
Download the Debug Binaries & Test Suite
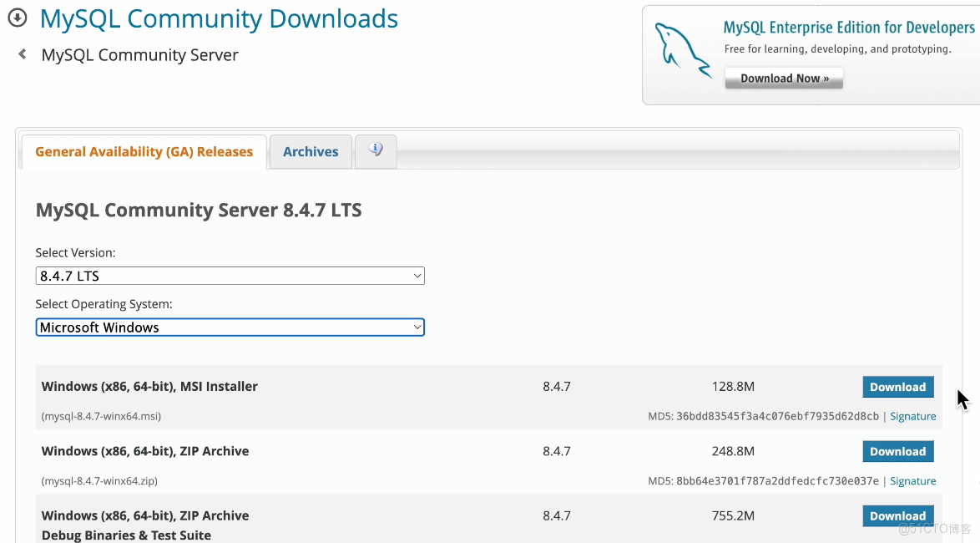tap(897, 515)
